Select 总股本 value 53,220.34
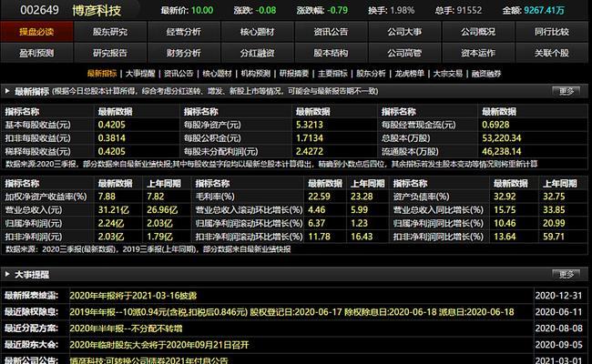592x364 pixels. tap(502, 138)
